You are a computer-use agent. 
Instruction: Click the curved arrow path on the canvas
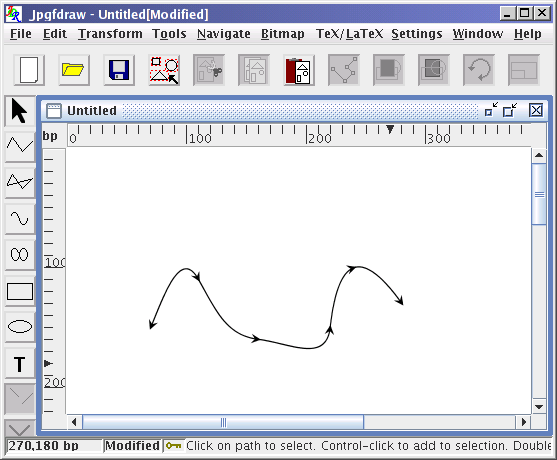(277, 343)
